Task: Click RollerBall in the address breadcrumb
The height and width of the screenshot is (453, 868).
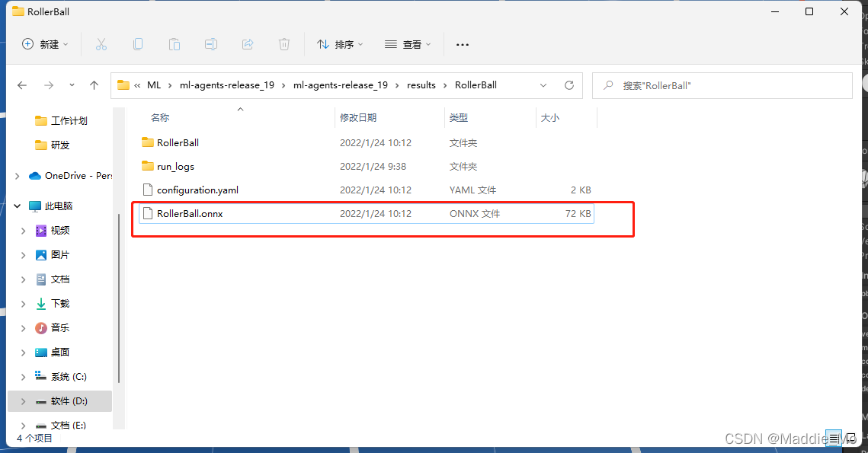Action: (476, 85)
